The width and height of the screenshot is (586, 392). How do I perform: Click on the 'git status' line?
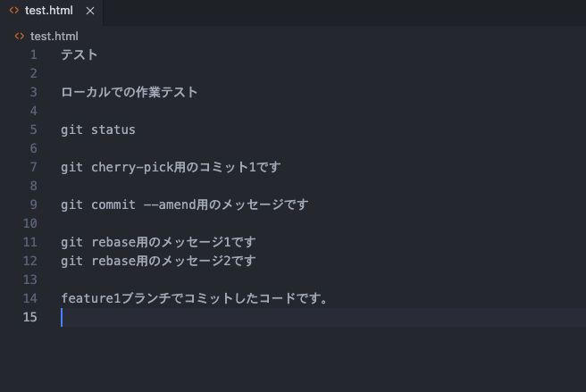(x=98, y=129)
